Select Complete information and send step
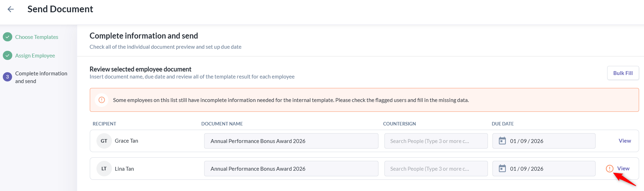The height and width of the screenshot is (191, 644). pos(41,77)
